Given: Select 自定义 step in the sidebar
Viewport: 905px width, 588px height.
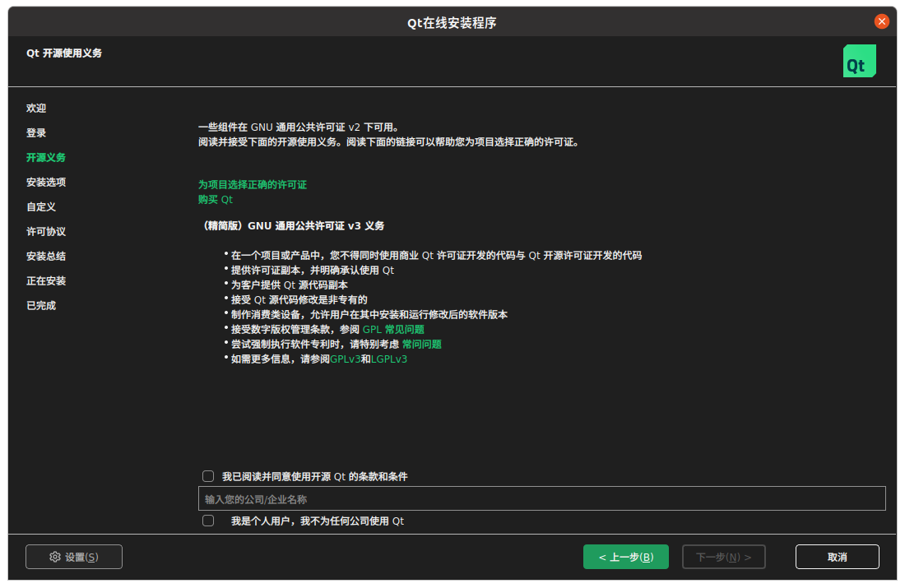Looking at the screenshot, I should click(41, 206).
